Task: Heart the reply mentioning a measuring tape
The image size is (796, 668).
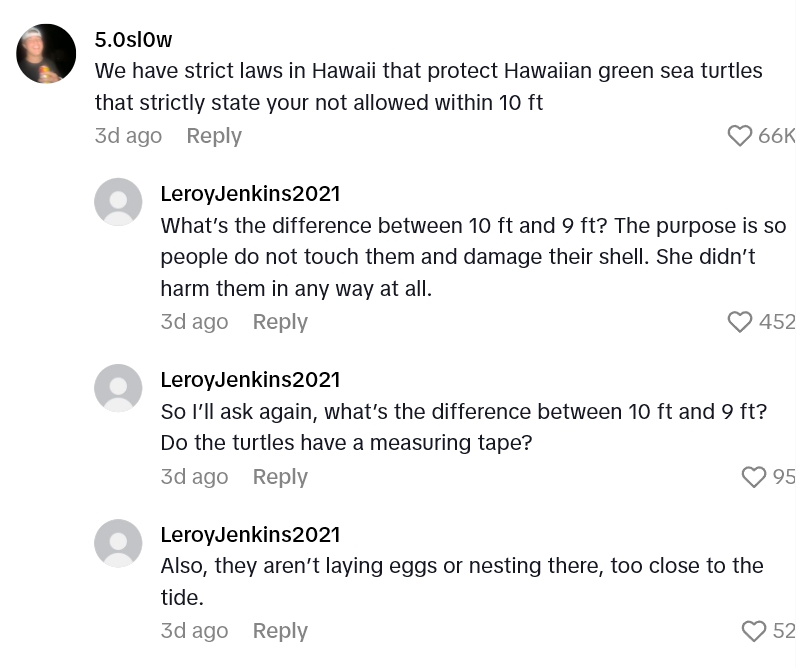Action: coord(754,477)
